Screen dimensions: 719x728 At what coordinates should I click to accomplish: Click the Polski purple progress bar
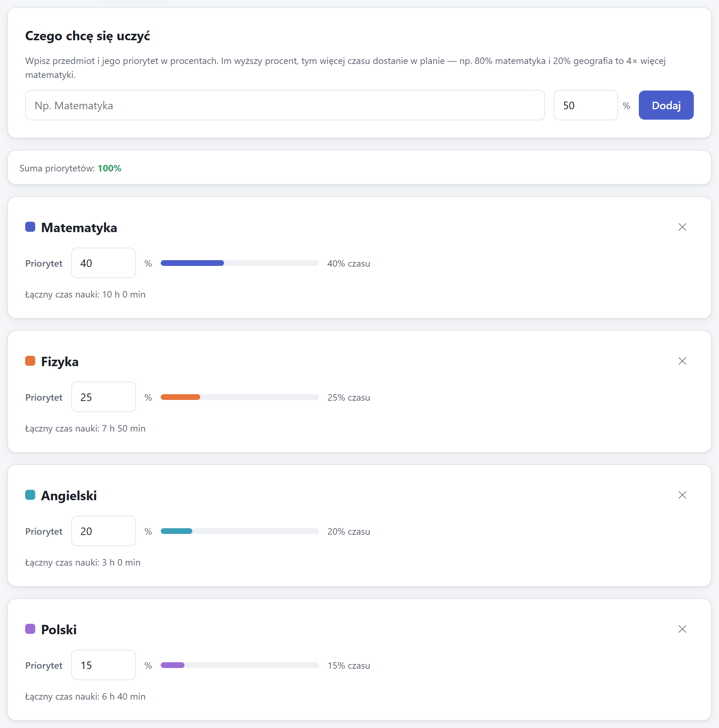click(x=240, y=665)
